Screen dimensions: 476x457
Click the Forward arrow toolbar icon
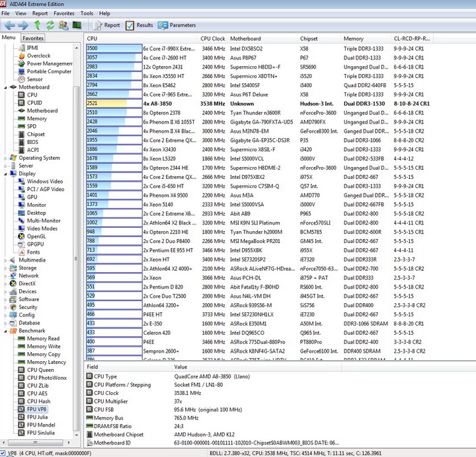23,25
